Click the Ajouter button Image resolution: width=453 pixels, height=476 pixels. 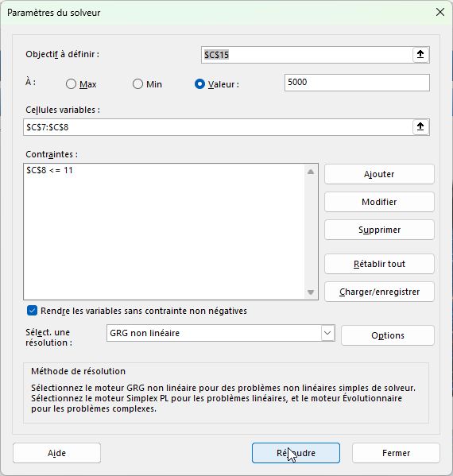[x=379, y=174]
